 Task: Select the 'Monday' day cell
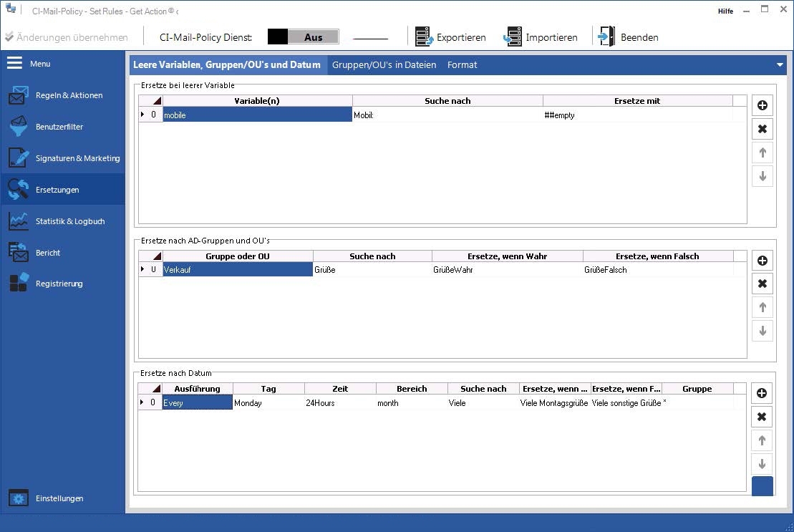tap(269, 402)
